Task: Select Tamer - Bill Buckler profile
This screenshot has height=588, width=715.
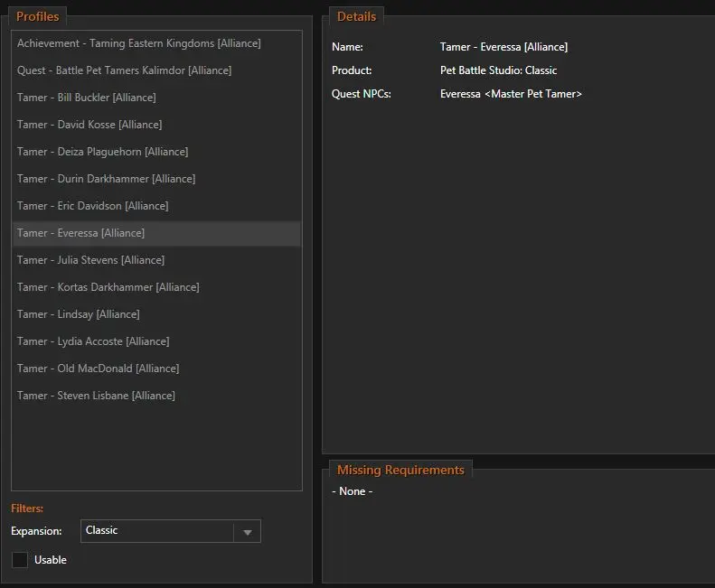Action: pos(156,97)
